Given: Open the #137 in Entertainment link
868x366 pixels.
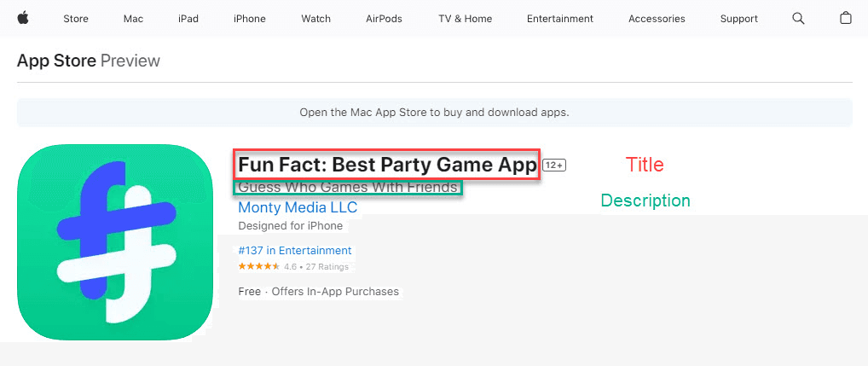Looking at the screenshot, I should coord(295,251).
